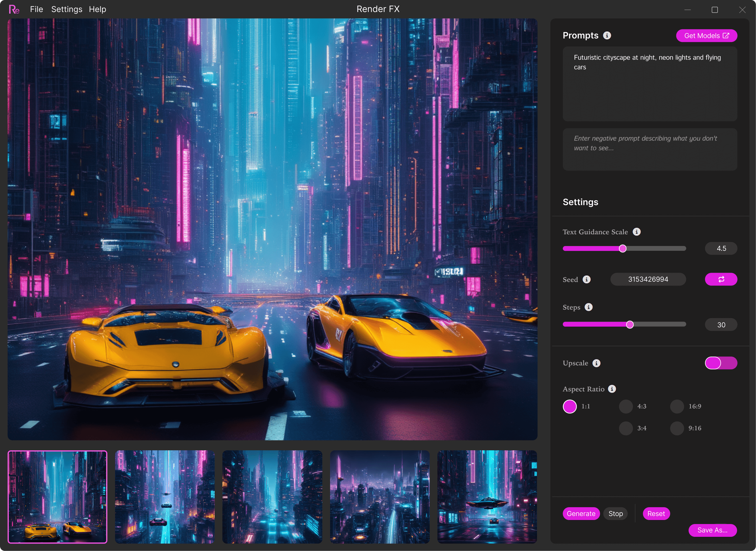Randomize the seed with the refresh icon

721,279
